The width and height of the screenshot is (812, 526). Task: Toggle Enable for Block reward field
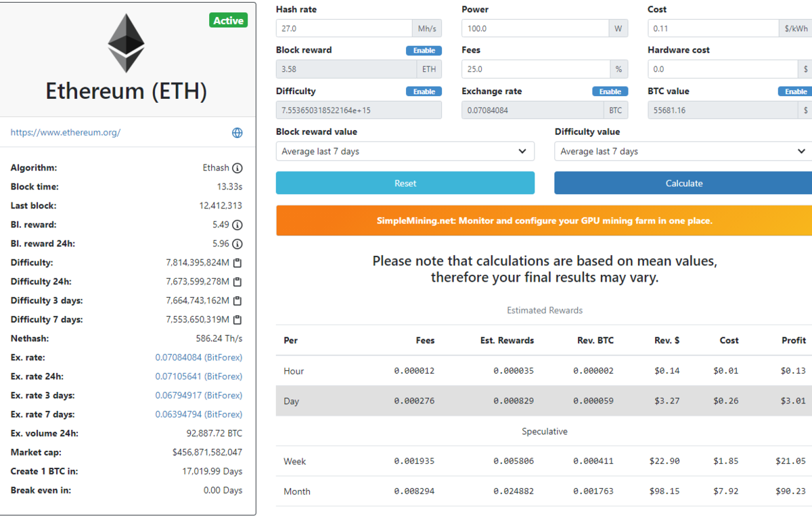click(424, 51)
